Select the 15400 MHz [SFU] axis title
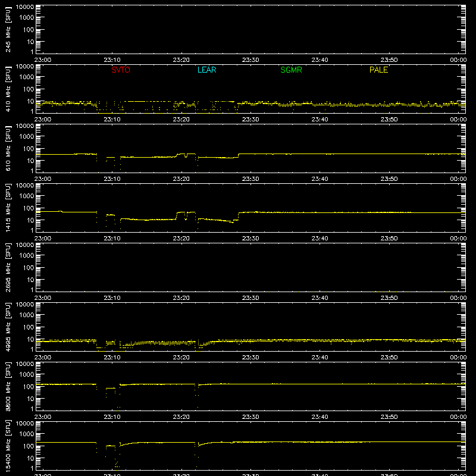 (8, 446)
